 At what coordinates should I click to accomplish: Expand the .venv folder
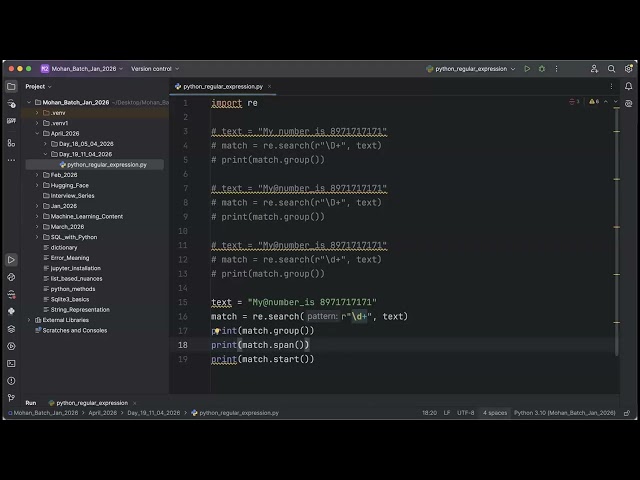click(x=37, y=113)
